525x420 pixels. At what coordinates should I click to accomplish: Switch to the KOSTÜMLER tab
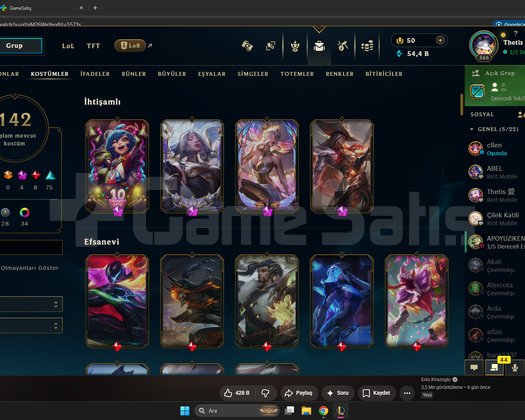click(50, 74)
